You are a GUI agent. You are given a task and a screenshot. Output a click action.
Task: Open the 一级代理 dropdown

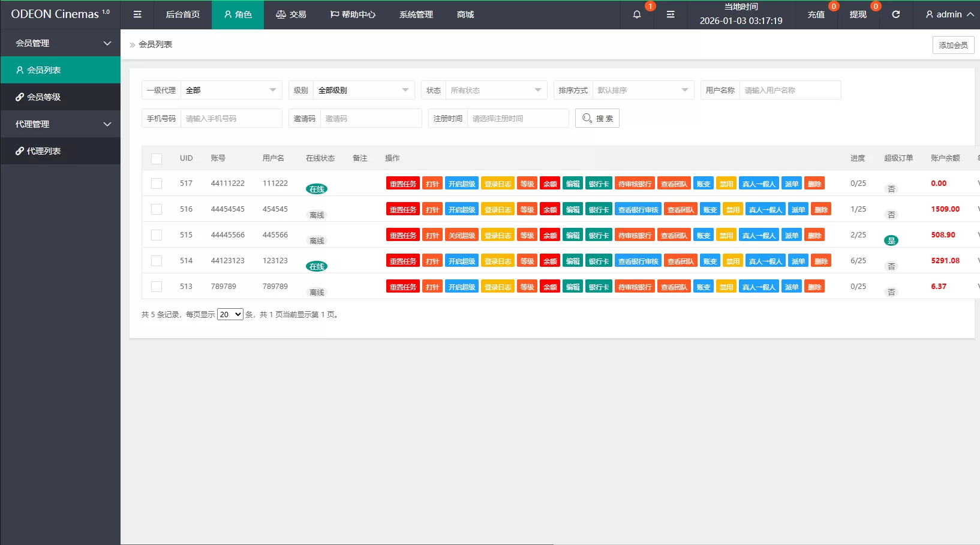tap(231, 91)
